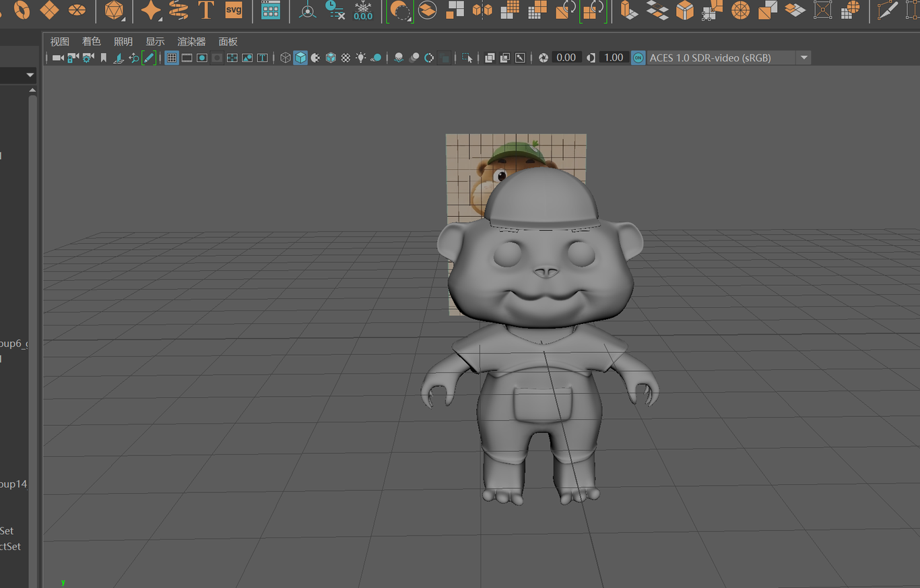
Task: Click the Super Shape star shelf icon
Action: (151, 10)
